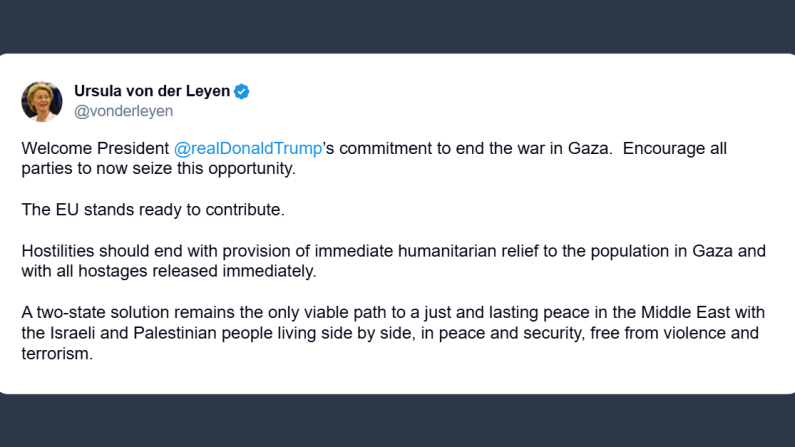
Task: Click the blue verified badge icon
Action: (x=242, y=92)
